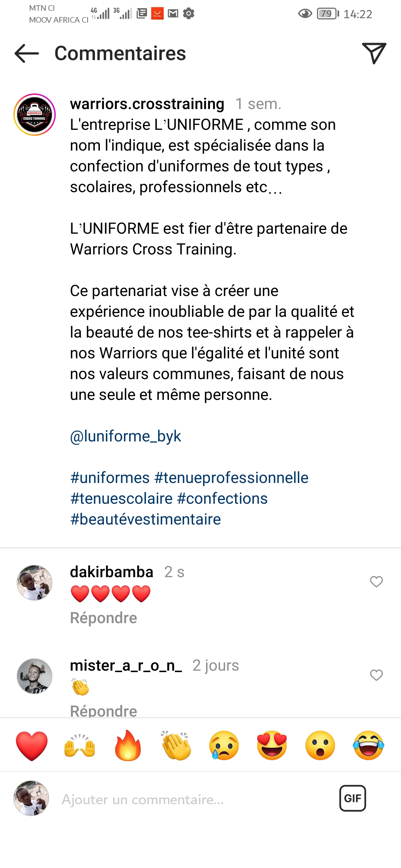Insert the raised hands quick emoji
This screenshot has height=868, width=401.
[x=80, y=746]
